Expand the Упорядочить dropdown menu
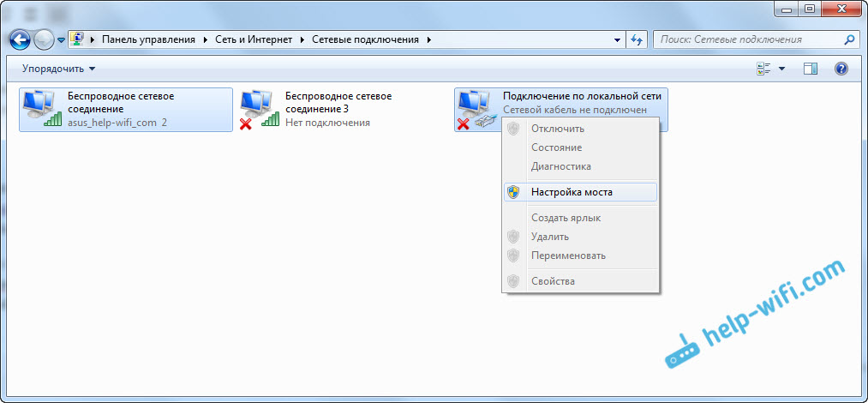868x403 pixels. point(58,69)
